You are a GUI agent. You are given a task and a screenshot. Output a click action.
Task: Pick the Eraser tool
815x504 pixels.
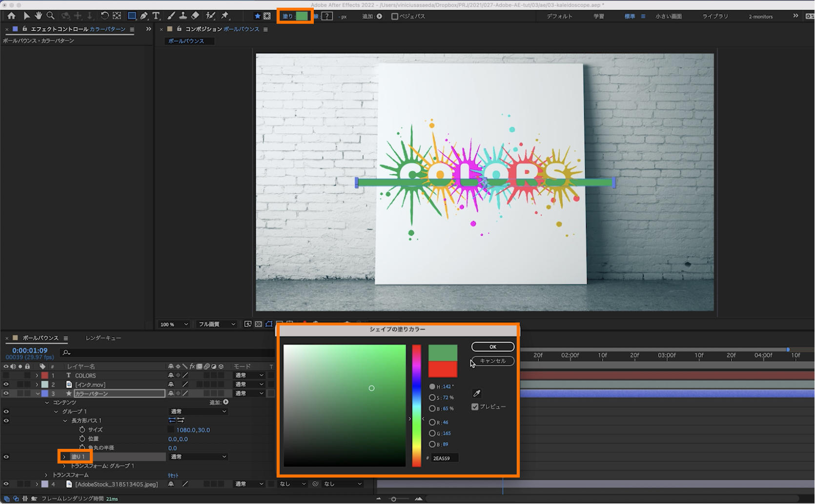pyautogui.click(x=195, y=16)
